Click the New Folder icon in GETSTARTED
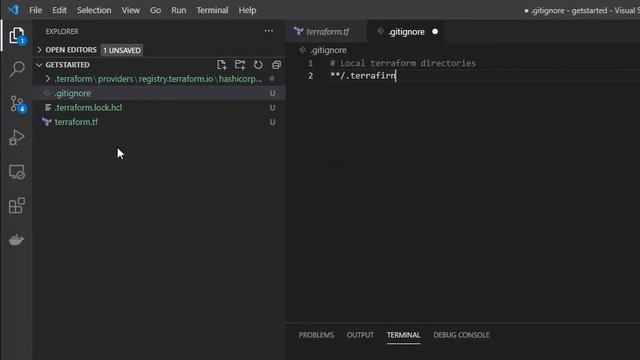This screenshot has width=640, height=360. [x=240, y=65]
